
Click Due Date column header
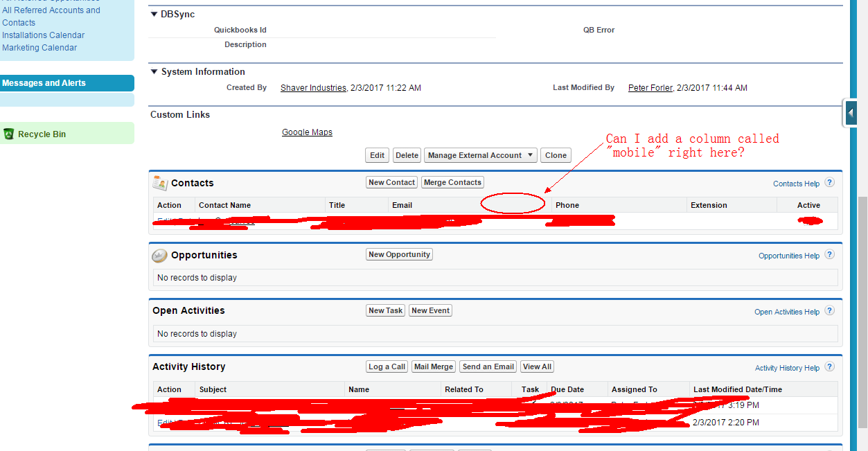(567, 389)
